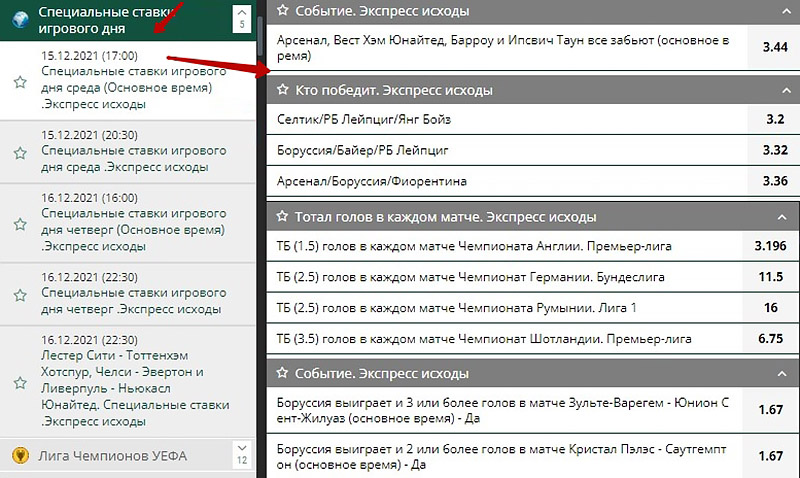Viewport: 800px width, 478px height.
Task: Select odds 3.196 for ТБ (1.5) Чемпионата Англии
Action: 770,246
